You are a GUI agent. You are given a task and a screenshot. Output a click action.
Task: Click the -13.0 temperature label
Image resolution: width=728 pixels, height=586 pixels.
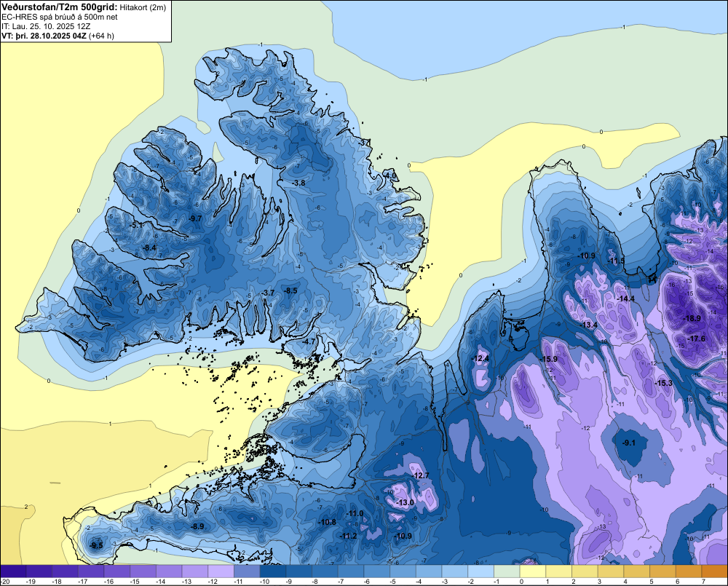(405, 502)
